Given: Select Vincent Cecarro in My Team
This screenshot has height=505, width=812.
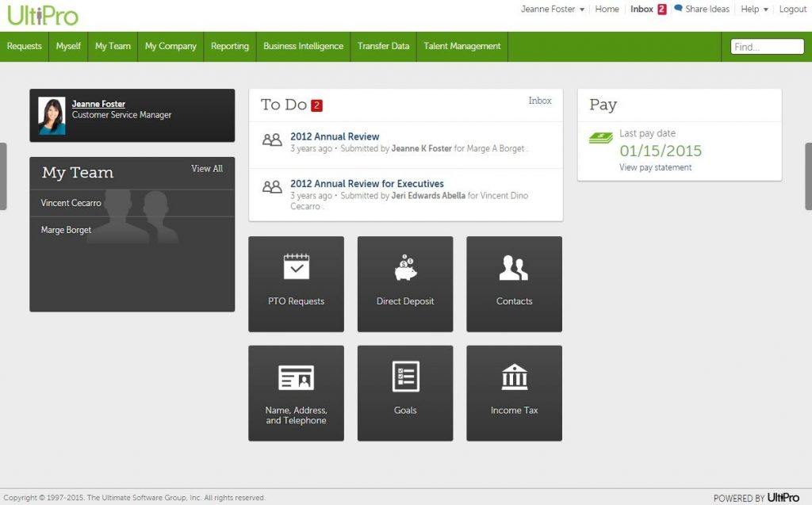Looking at the screenshot, I should point(71,203).
